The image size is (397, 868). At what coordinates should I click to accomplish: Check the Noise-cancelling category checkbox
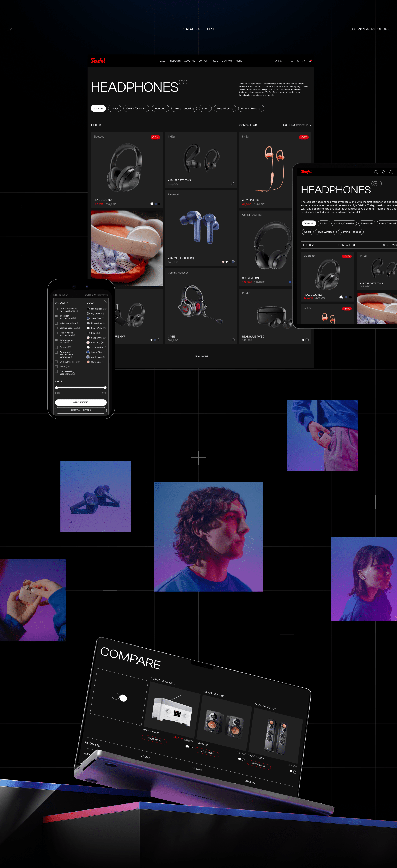click(56, 323)
